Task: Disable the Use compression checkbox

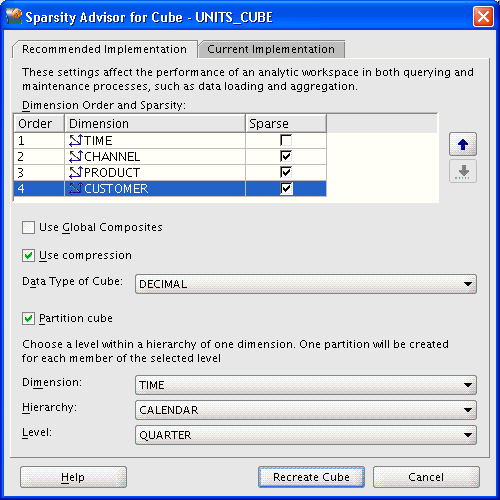Action: point(28,255)
